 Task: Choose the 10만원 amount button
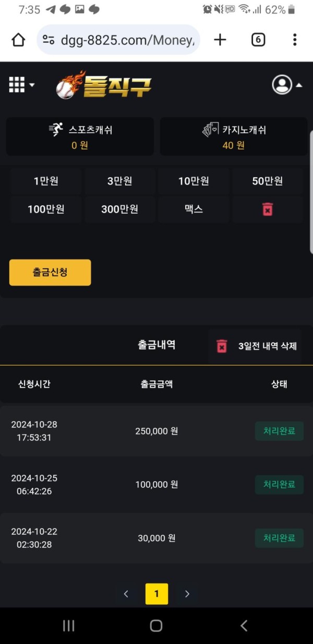194,181
